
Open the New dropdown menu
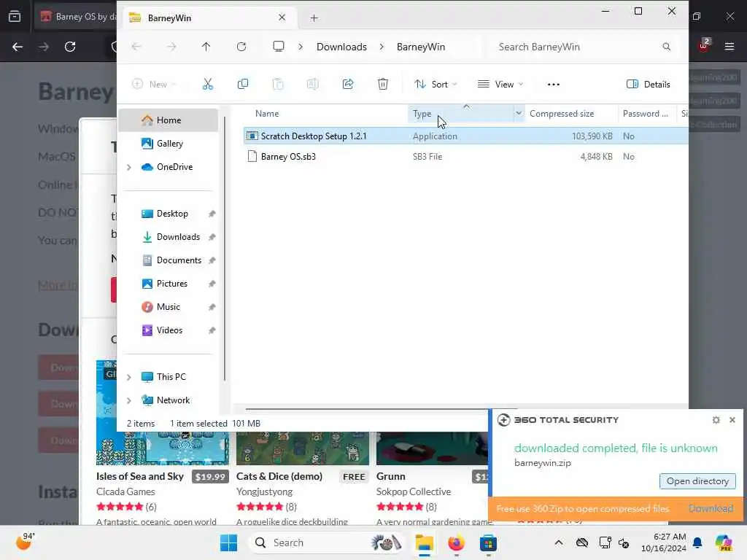[155, 85]
